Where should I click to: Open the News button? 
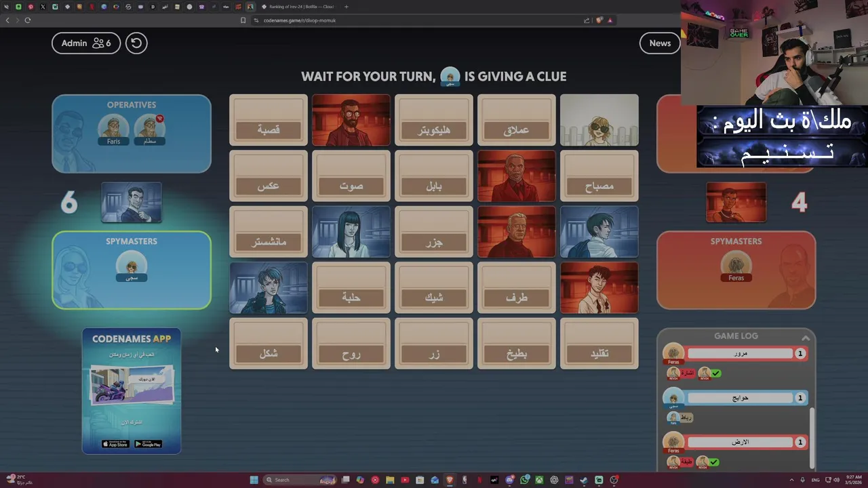(660, 43)
